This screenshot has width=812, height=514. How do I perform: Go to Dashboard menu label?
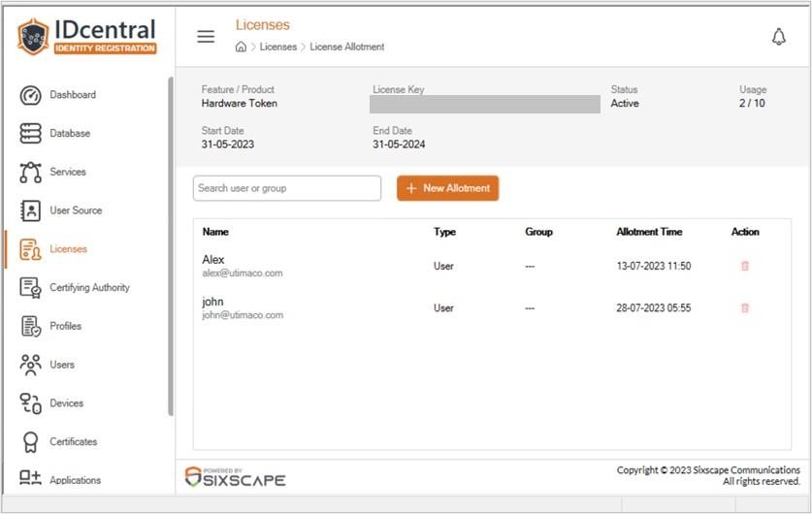[73, 95]
